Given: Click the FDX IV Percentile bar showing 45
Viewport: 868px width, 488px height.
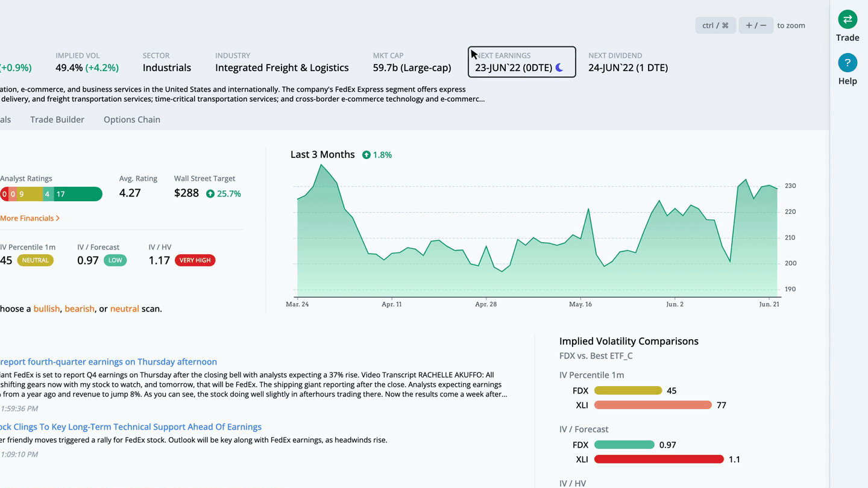Looking at the screenshot, I should coord(628,390).
